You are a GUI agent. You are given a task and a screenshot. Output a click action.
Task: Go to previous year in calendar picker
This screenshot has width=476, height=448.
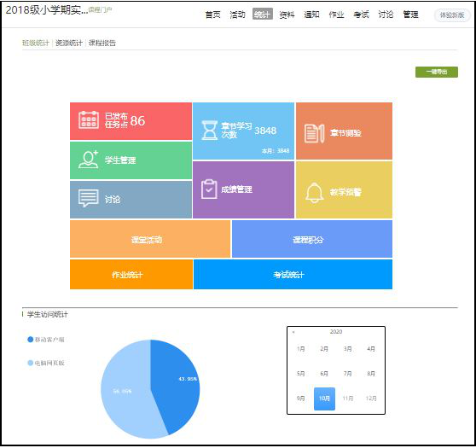coord(293,332)
